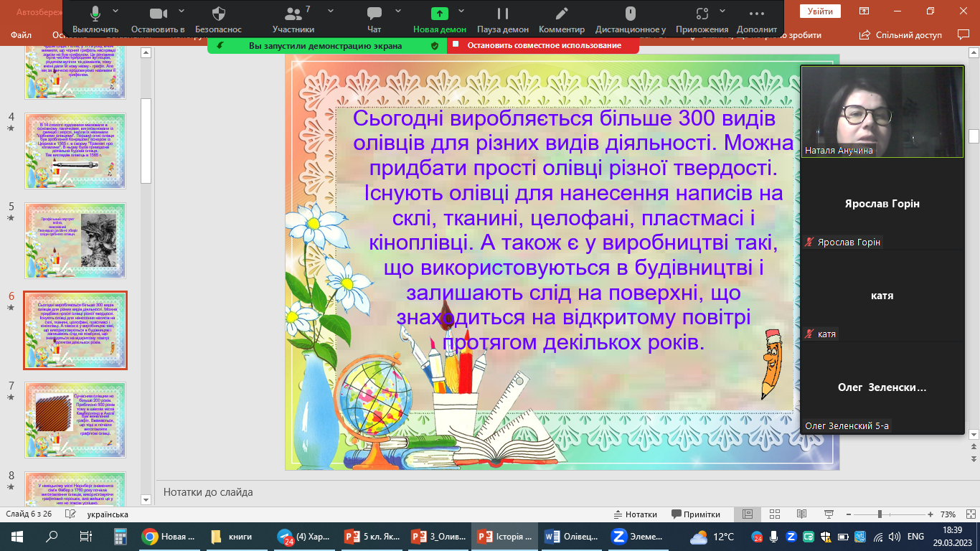The height and width of the screenshot is (551, 980).
Task: Pause the screen share
Action: coord(503,19)
